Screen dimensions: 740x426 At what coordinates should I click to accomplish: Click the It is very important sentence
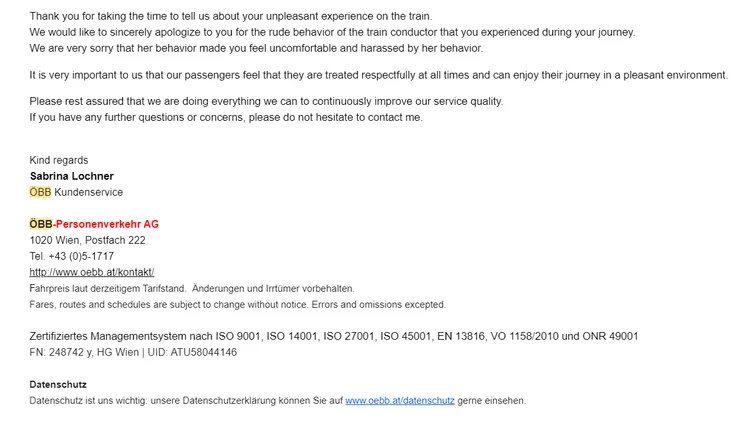coord(378,75)
